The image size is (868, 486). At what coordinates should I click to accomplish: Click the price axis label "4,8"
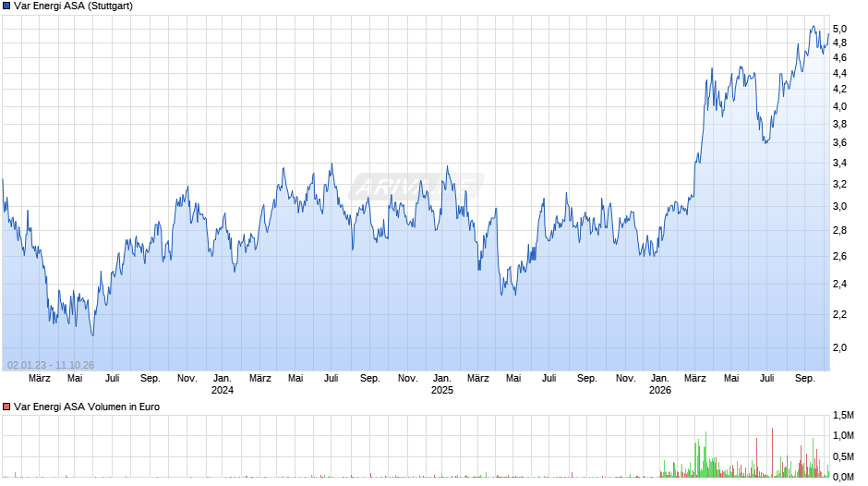(x=839, y=43)
